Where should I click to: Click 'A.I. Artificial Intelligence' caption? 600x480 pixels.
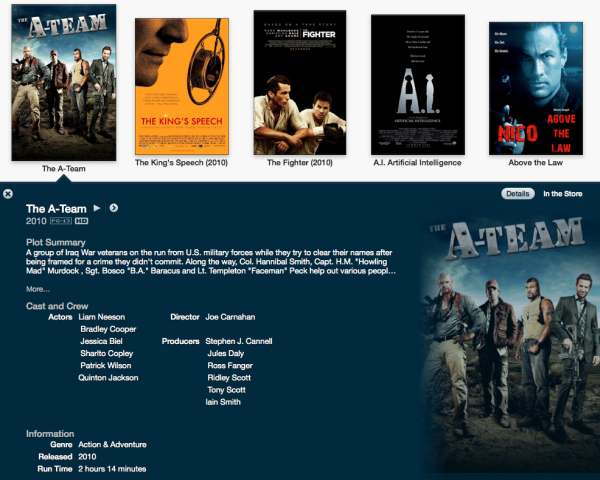click(417, 163)
